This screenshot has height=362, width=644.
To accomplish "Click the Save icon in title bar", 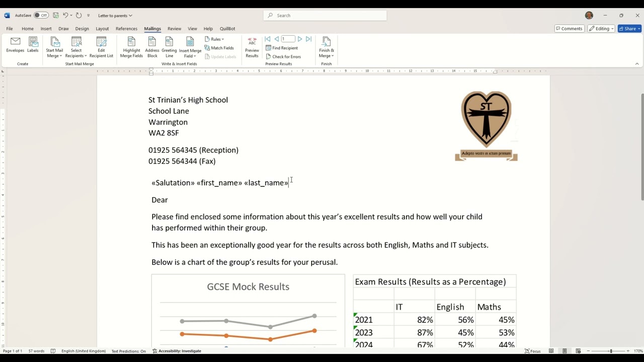I will (56, 16).
